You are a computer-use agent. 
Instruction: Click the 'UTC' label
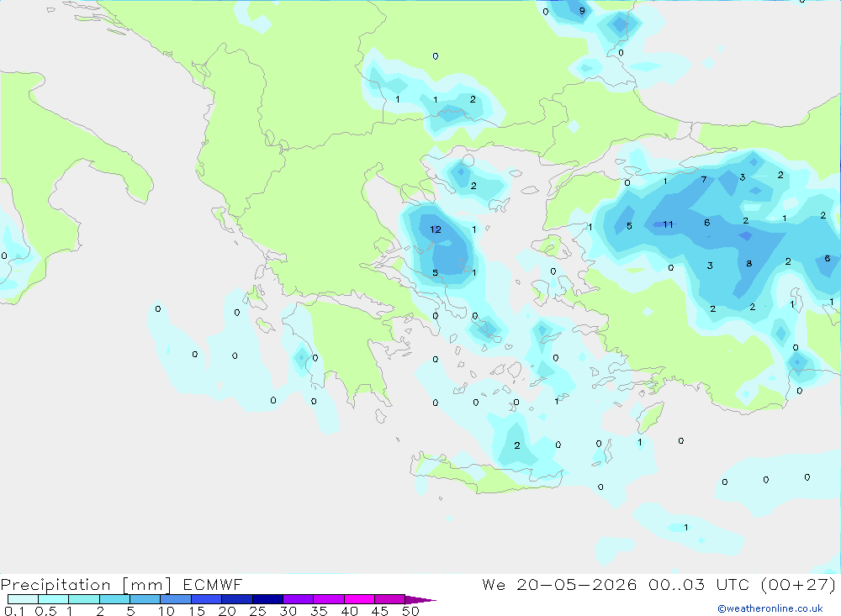(733, 584)
